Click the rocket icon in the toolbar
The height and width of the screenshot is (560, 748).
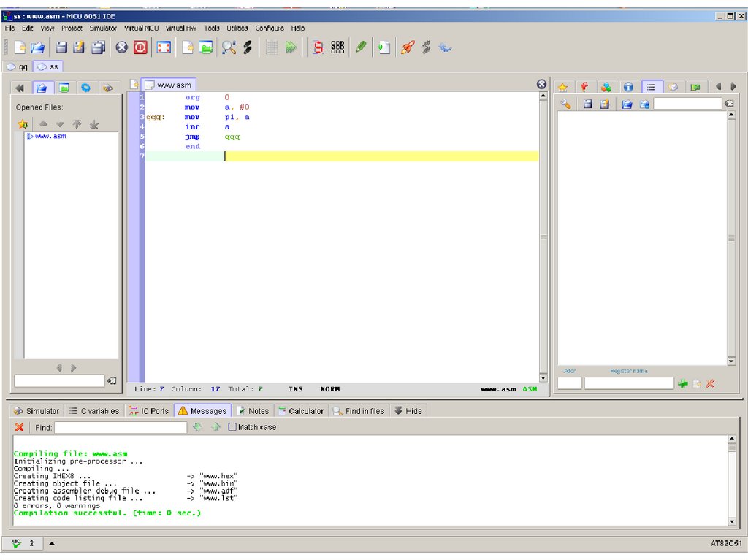[408, 47]
